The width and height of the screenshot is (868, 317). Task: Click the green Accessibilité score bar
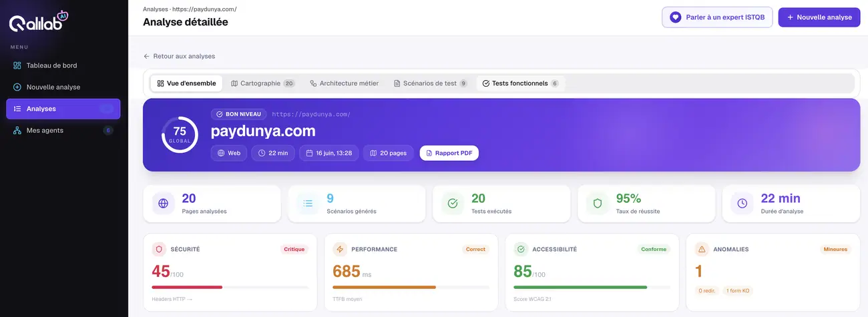(x=580, y=287)
